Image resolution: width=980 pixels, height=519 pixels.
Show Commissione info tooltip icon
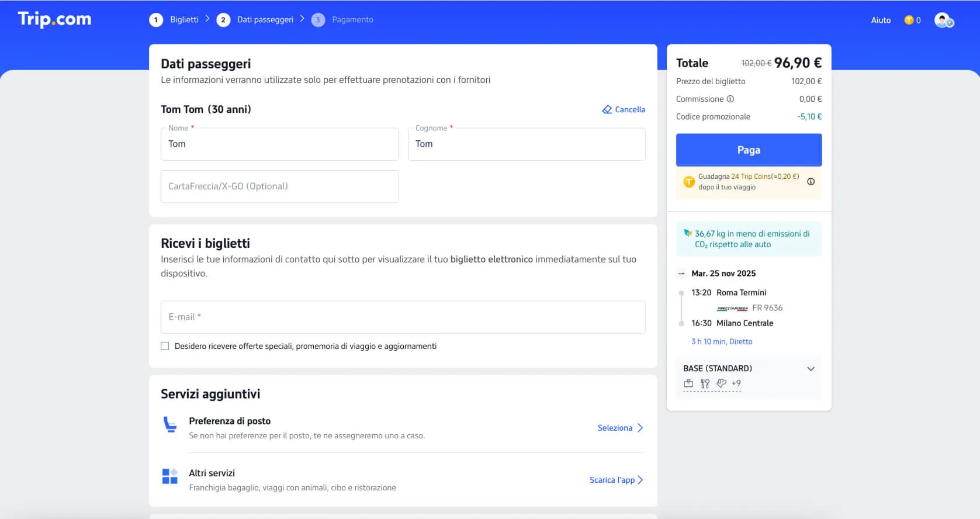(x=730, y=99)
